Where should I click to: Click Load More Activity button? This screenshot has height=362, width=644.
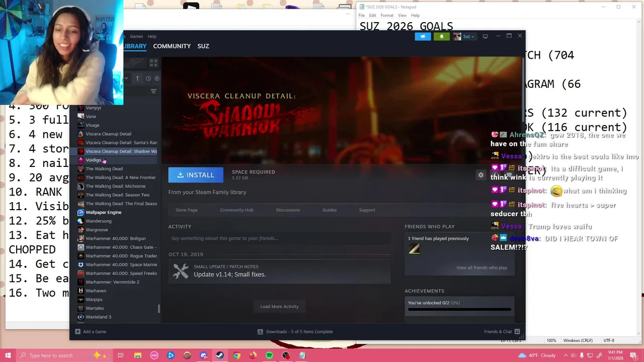pos(279,306)
